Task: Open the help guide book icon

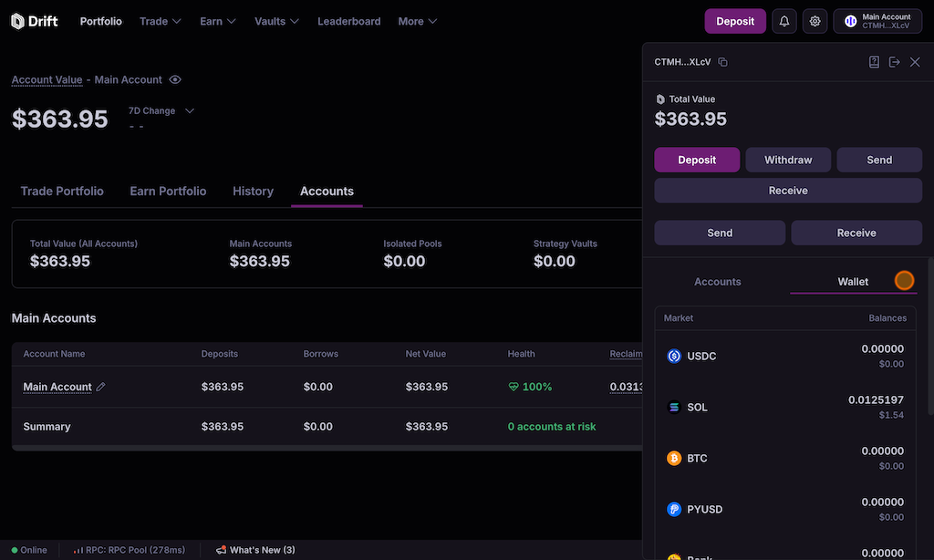Action: (874, 62)
